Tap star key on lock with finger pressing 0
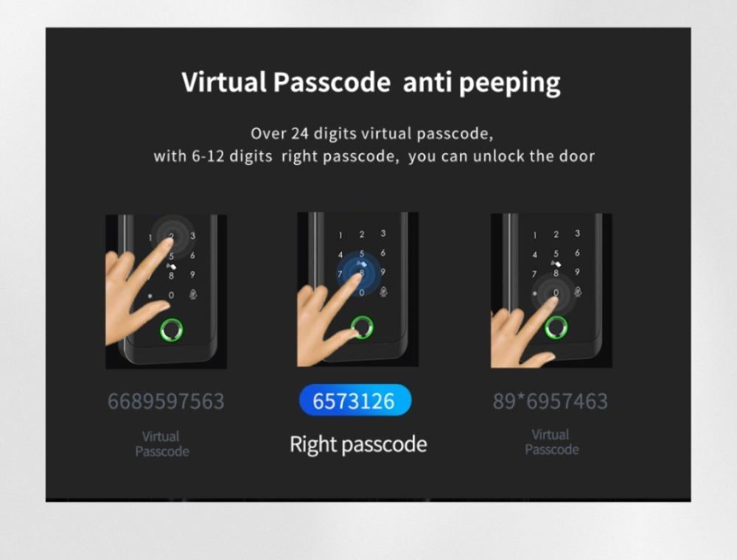 pyautogui.click(x=534, y=293)
